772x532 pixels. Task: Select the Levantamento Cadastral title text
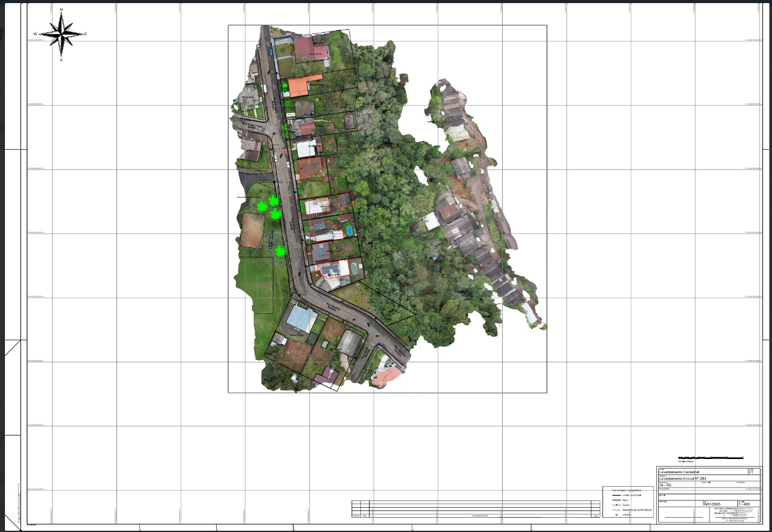[x=679, y=472]
